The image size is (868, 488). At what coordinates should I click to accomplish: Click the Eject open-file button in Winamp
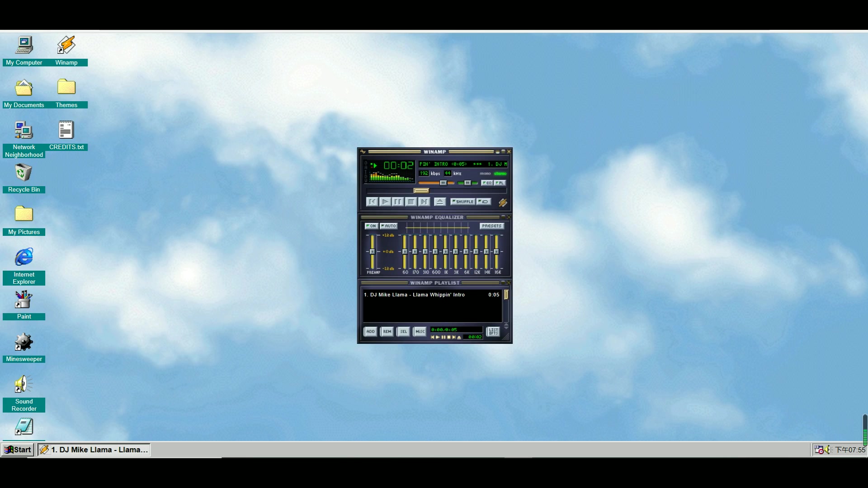(440, 202)
